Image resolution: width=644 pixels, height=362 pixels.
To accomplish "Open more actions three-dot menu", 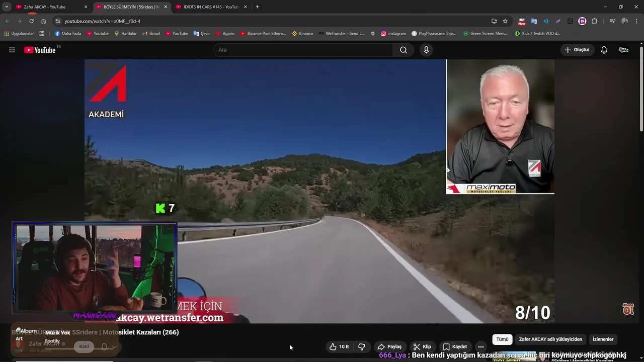I will (481, 346).
